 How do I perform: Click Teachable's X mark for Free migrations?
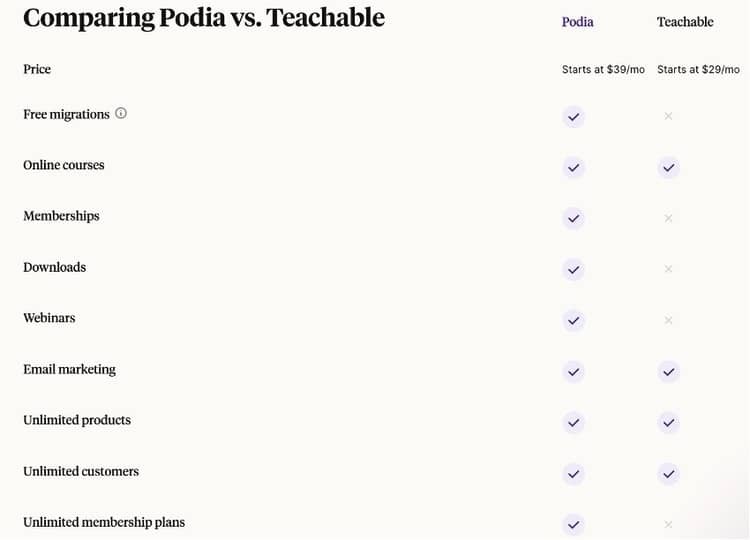click(x=668, y=116)
